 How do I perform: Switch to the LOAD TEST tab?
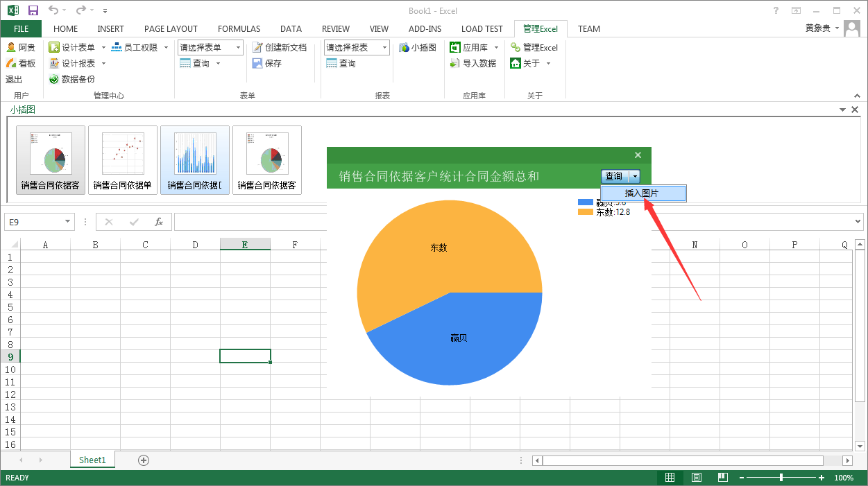click(x=482, y=28)
